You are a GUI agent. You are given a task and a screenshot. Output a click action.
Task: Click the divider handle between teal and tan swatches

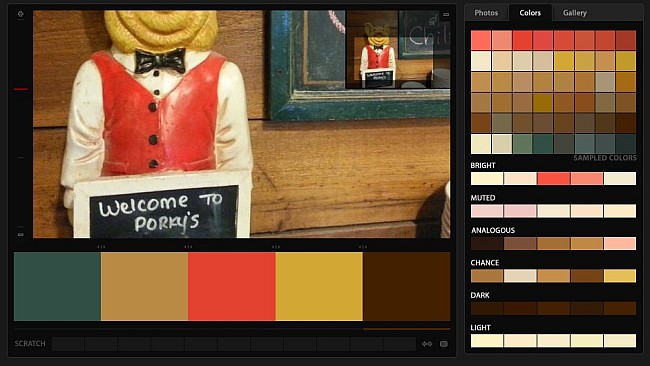coord(101,247)
